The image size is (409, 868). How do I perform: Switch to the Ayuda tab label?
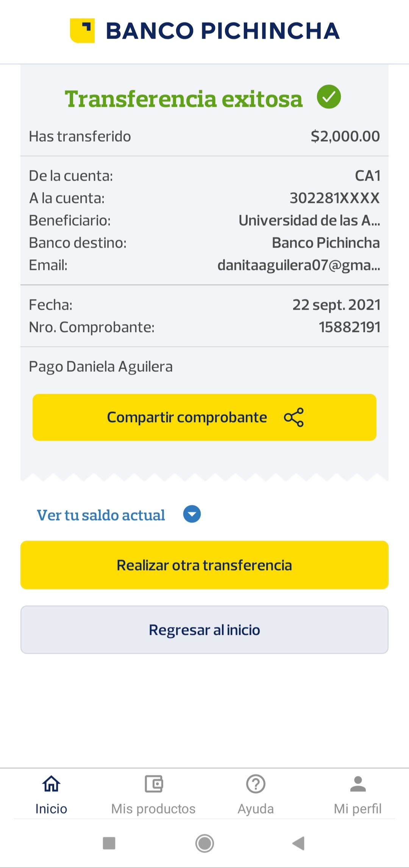tap(256, 809)
